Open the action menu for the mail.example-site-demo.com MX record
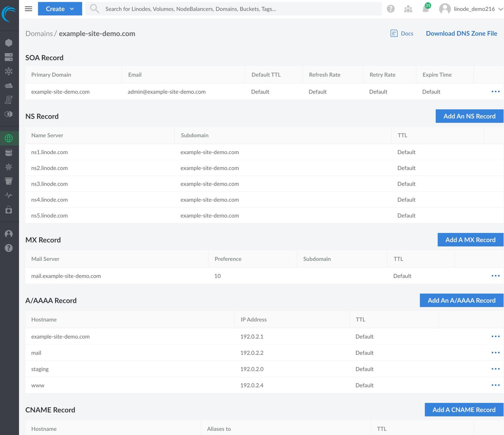The height and width of the screenshot is (435, 504). point(495,276)
